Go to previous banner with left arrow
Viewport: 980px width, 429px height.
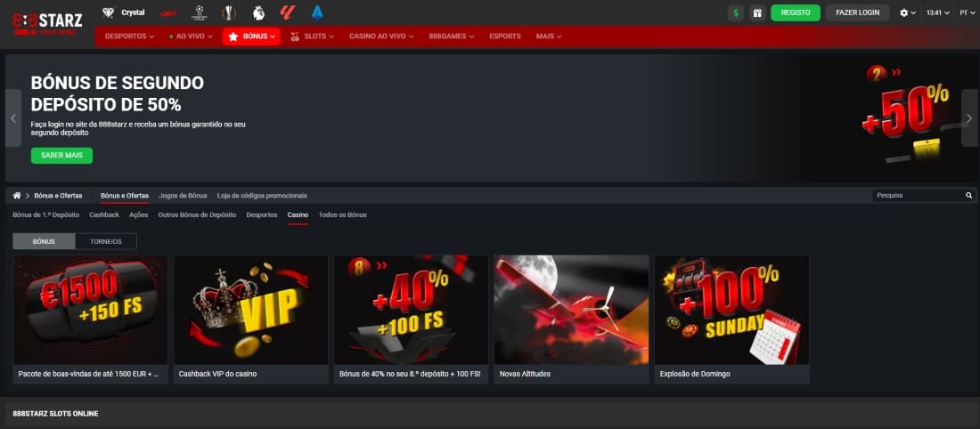coord(13,118)
